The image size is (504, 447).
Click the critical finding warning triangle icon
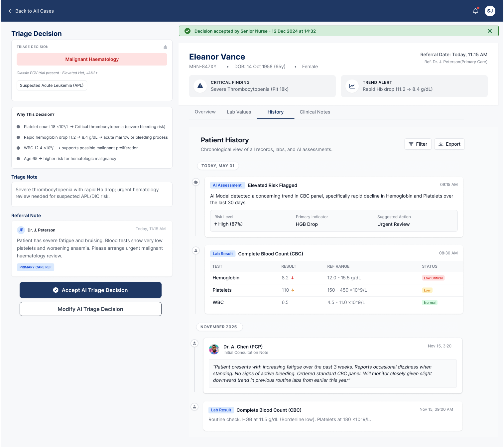(200, 86)
